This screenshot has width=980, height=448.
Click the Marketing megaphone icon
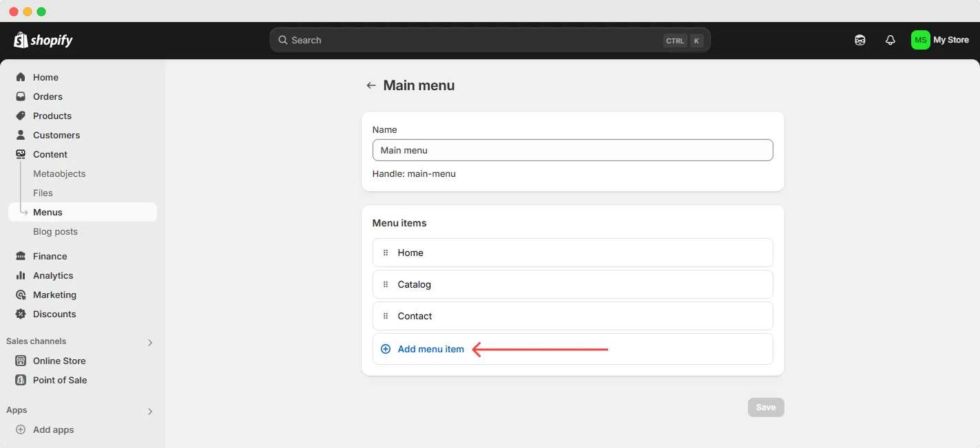click(21, 295)
